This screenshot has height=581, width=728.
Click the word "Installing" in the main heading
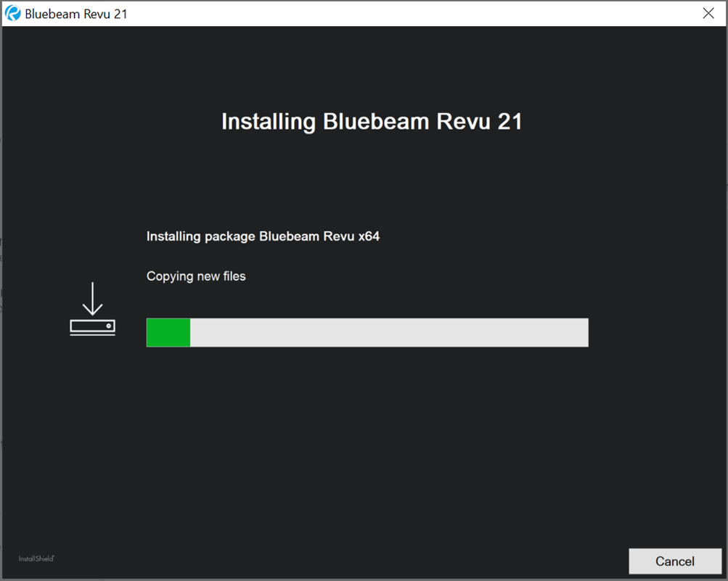[x=269, y=121]
